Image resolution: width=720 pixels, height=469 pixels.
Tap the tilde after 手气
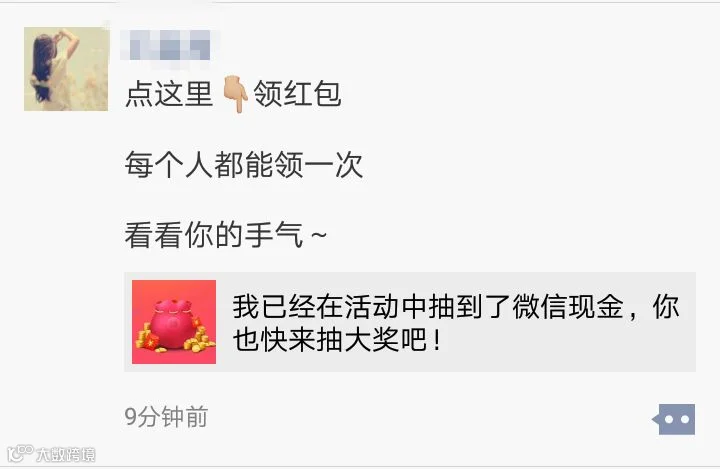click(319, 236)
